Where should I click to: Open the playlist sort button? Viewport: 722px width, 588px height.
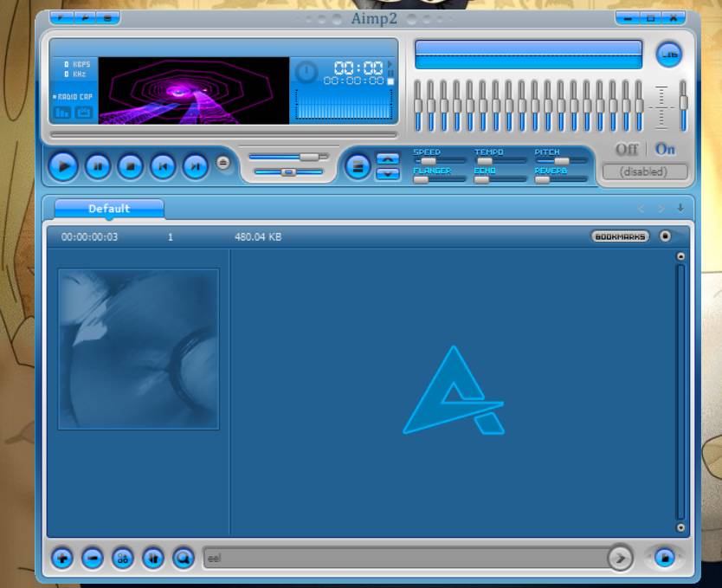[122, 559]
